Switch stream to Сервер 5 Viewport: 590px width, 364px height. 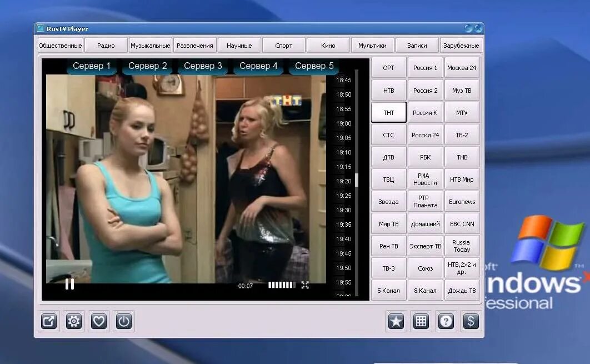pos(314,66)
